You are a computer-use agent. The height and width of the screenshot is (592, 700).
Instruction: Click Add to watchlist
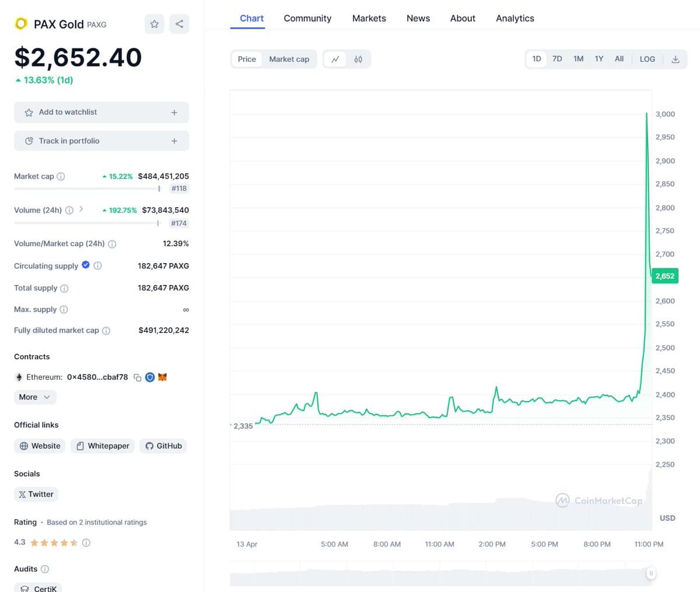pos(101,113)
